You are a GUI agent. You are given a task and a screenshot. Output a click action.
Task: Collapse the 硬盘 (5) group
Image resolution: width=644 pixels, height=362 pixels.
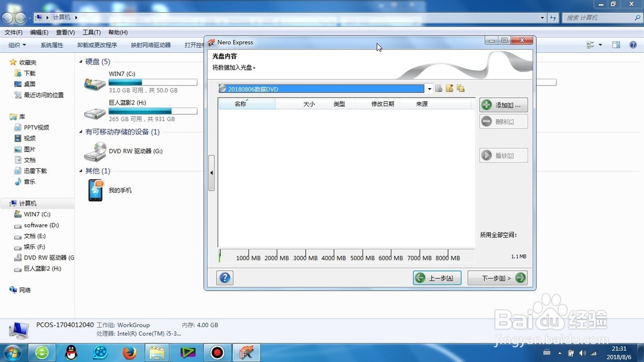[81, 62]
